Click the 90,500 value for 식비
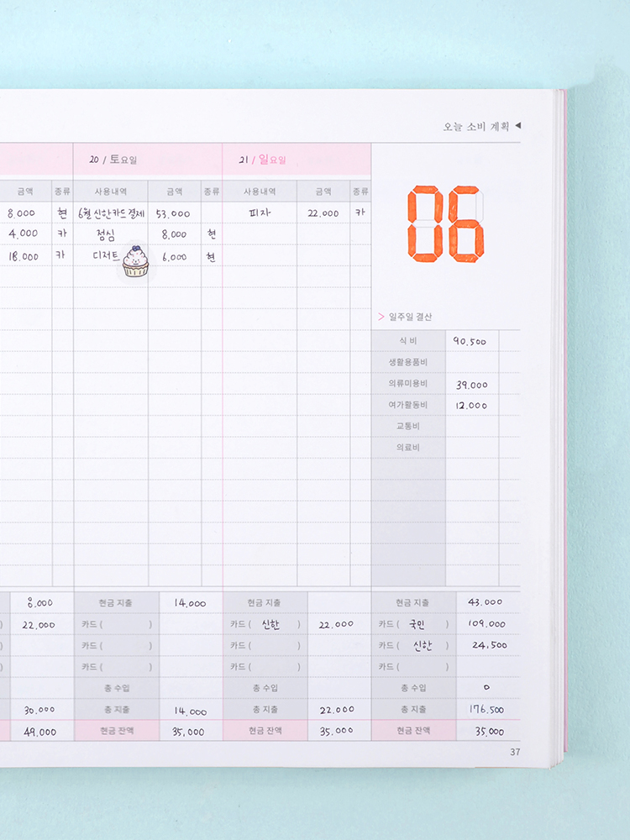The height and width of the screenshot is (840, 630). (x=470, y=341)
